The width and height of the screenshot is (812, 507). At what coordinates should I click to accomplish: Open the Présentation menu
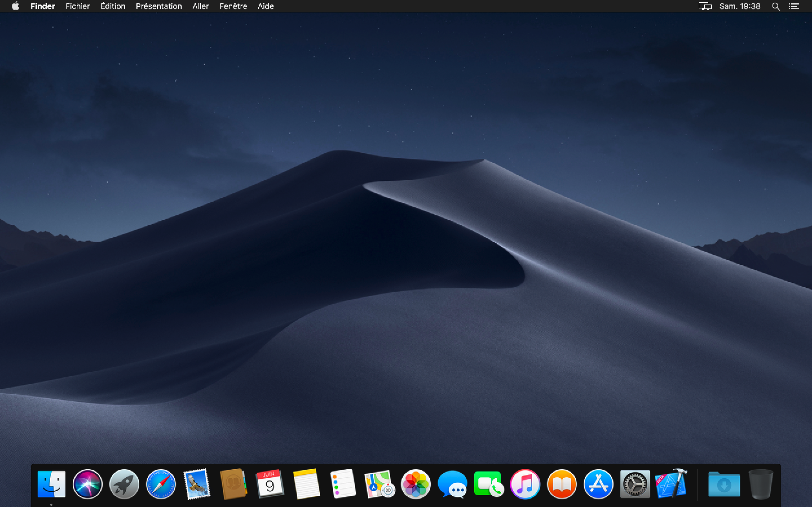coord(159,6)
